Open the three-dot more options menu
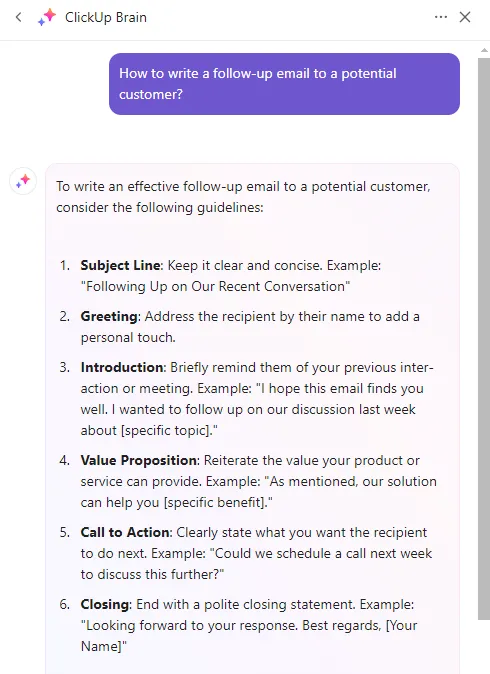Image resolution: width=490 pixels, height=674 pixels. 441,17
